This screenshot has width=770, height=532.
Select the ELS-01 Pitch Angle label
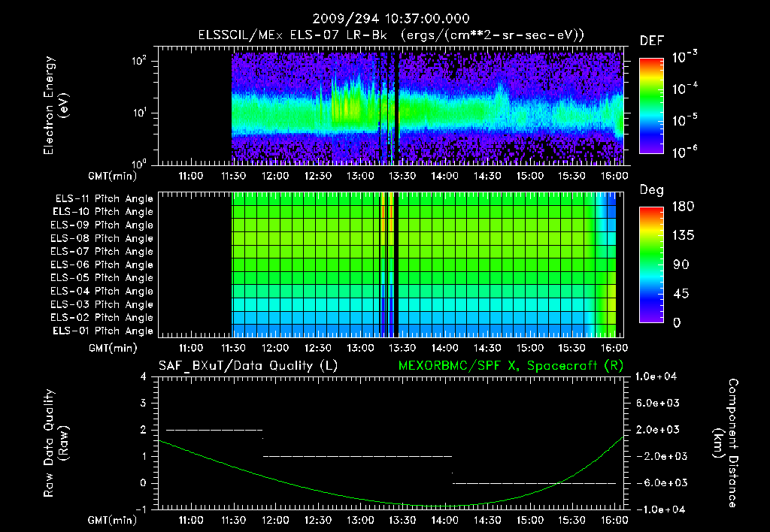(x=103, y=331)
